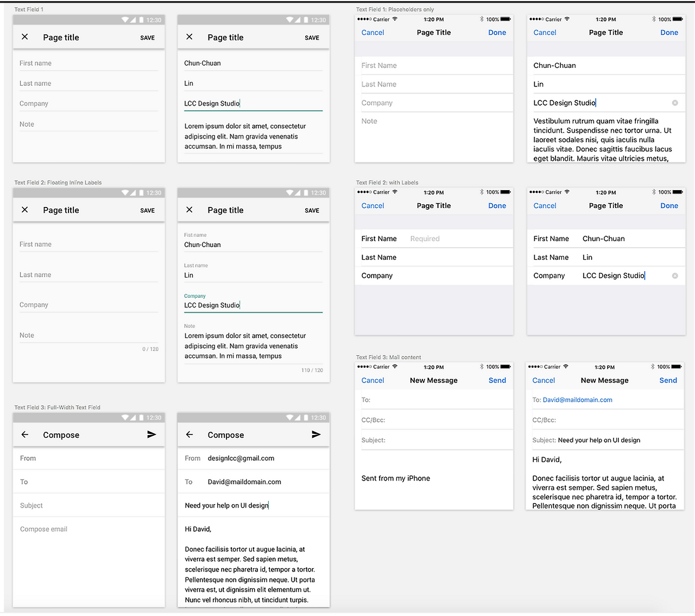Focus the Note field with 0 / 120 counter
The image size is (695, 616).
point(89,335)
